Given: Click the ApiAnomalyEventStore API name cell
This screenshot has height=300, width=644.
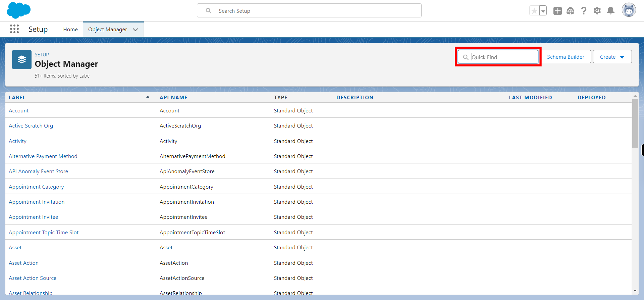Looking at the screenshot, I should 187,171.
